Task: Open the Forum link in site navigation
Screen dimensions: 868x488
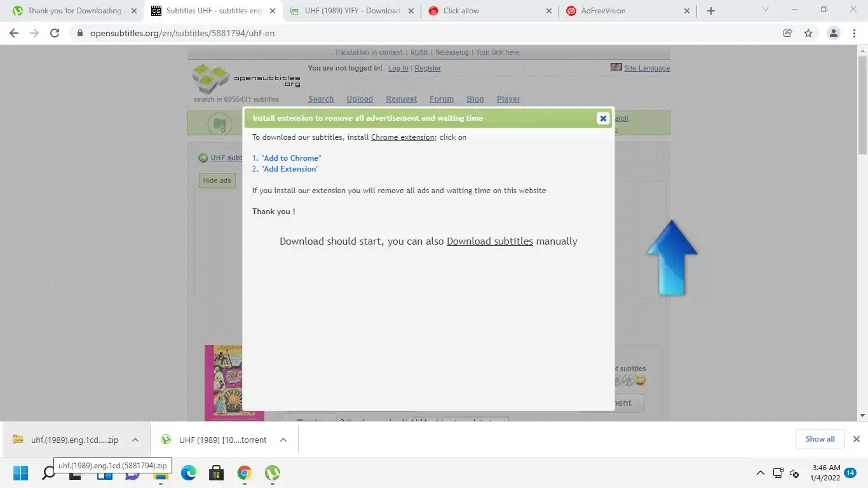Action: (x=442, y=99)
